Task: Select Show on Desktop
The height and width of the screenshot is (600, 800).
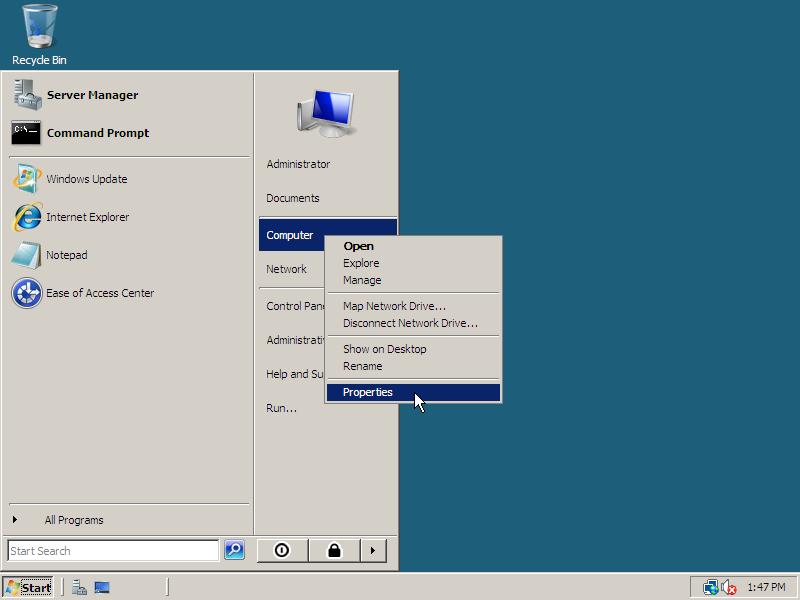Action: [x=413, y=349]
